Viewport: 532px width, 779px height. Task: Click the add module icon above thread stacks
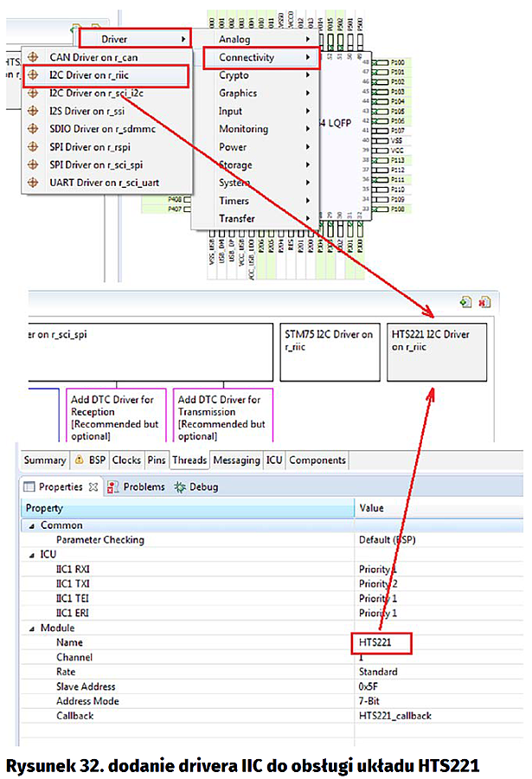465,302
